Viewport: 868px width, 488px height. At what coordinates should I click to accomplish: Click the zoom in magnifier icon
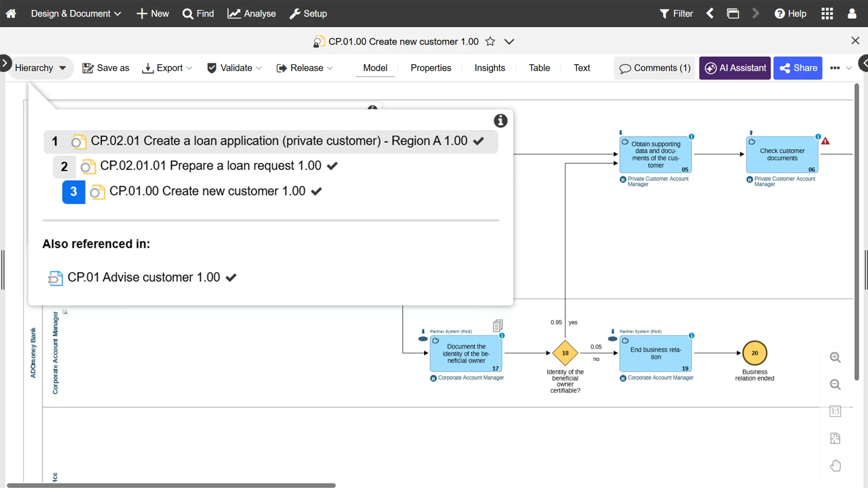[x=835, y=357]
